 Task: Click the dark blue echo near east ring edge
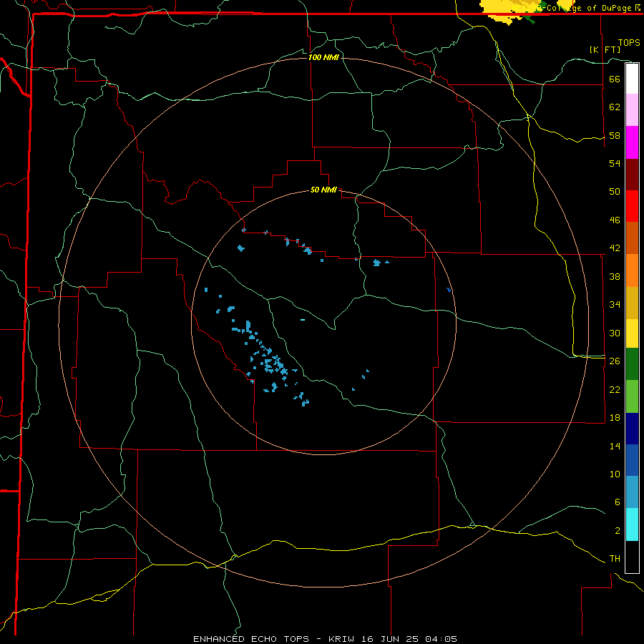coord(449,290)
